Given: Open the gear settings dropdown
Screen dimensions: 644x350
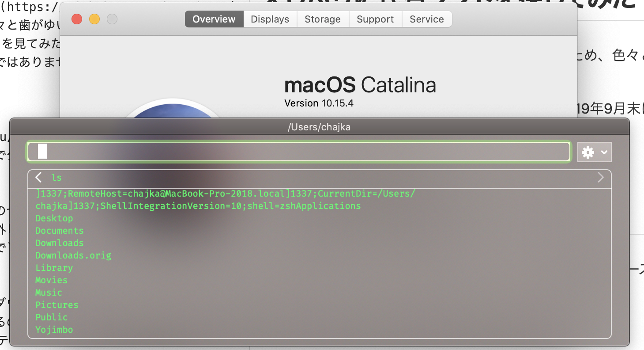Looking at the screenshot, I should 595,152.
